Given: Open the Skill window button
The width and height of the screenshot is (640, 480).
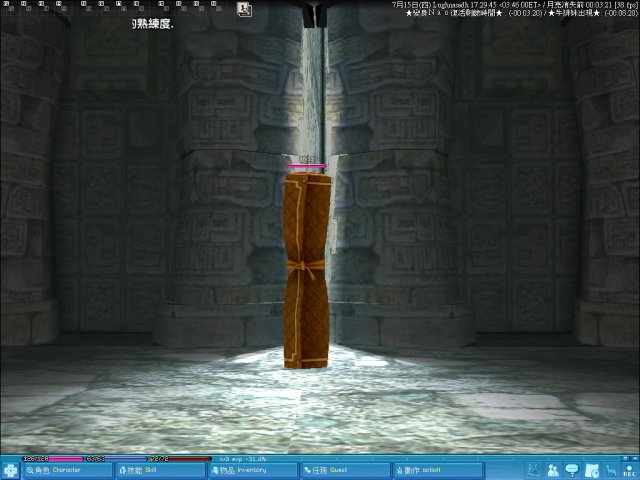Looking at the screenshot, I should (x=160, y=471).
